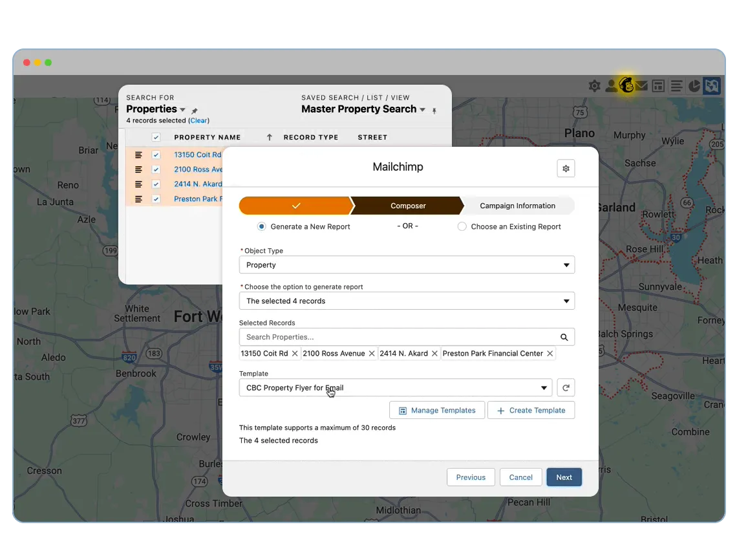Select the Composer step
737x560 pixels.
(408, 206)
